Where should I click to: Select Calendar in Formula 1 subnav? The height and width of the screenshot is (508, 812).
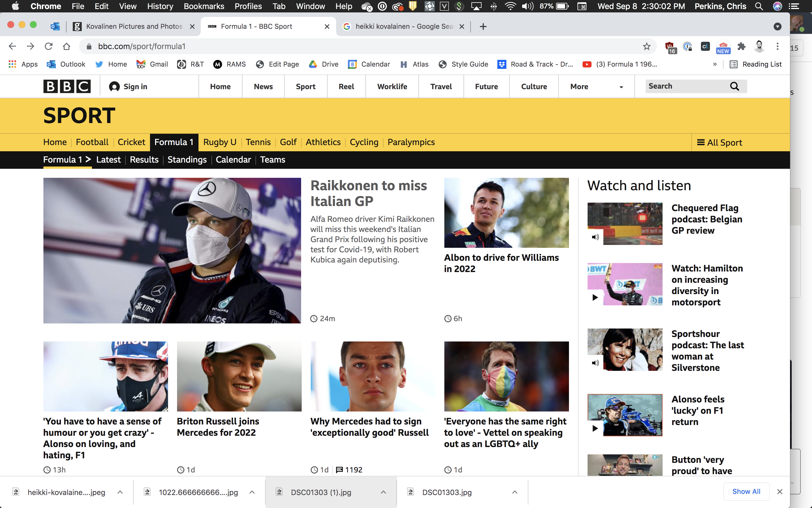[233, 159]
